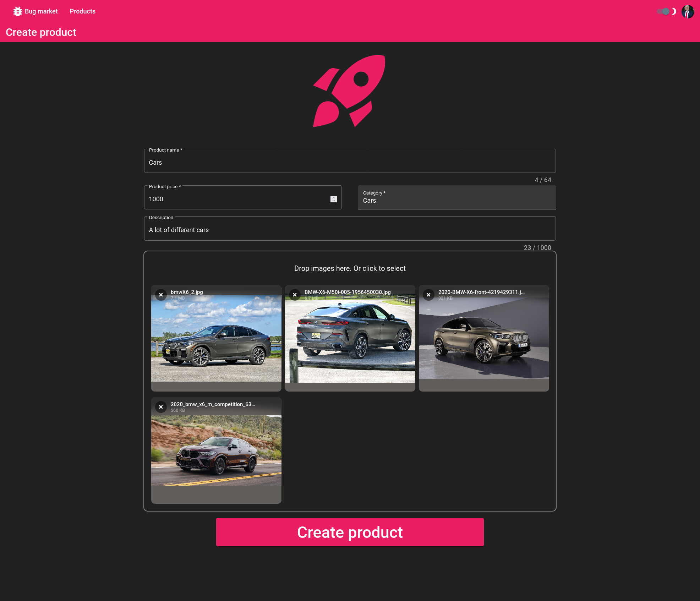This screenshot has height=601, width=700.
Task: Toggle the dark theme switch
Action: tap(663, 11)
